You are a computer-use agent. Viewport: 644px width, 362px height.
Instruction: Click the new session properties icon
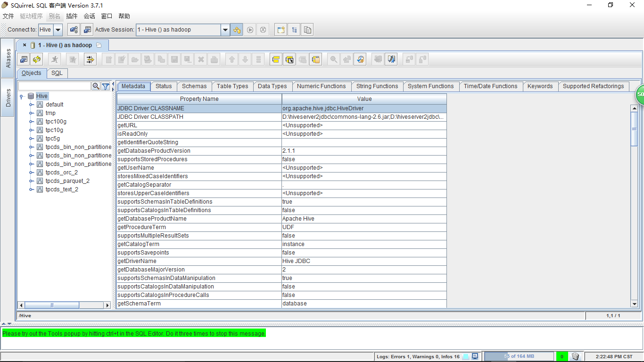(x=87, y=30)
